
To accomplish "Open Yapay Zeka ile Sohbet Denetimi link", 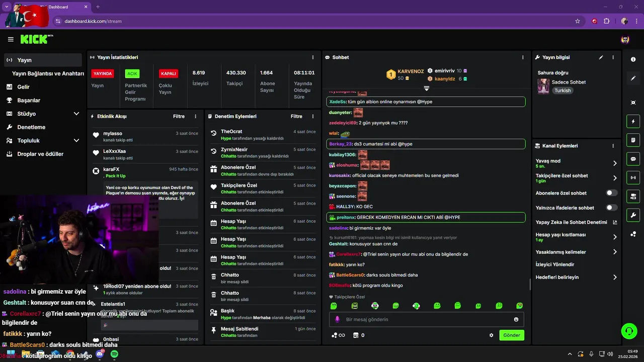I will click(x=577, y=222).
